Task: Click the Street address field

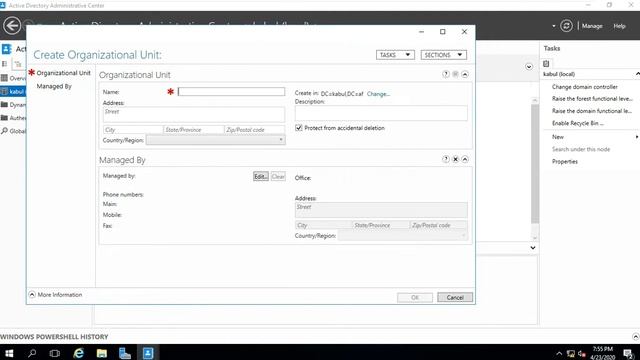Action: click(x=194, y=115)
